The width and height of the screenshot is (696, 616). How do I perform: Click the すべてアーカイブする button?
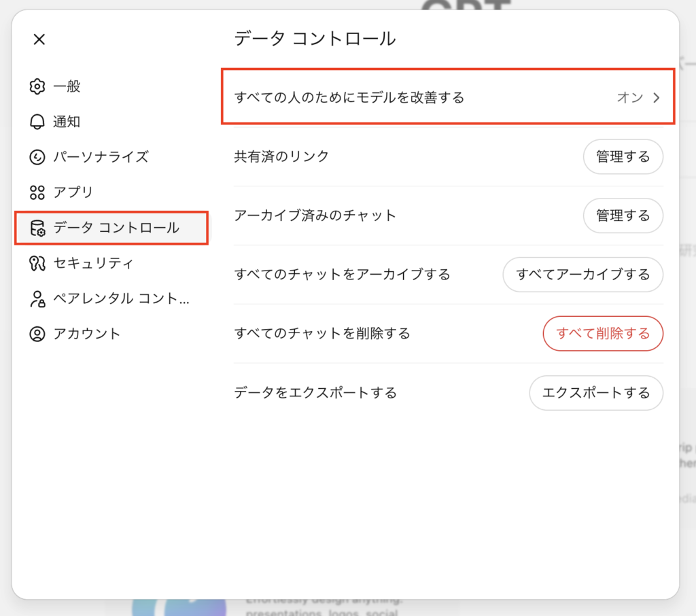(x=582, y=275)
